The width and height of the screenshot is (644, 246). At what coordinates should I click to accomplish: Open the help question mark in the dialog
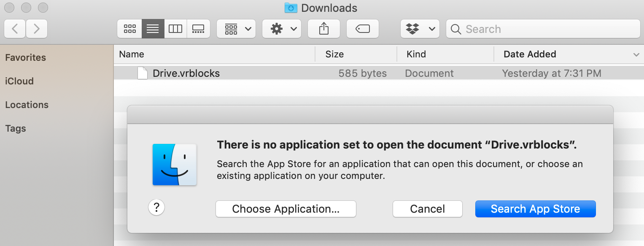[156, 207]
